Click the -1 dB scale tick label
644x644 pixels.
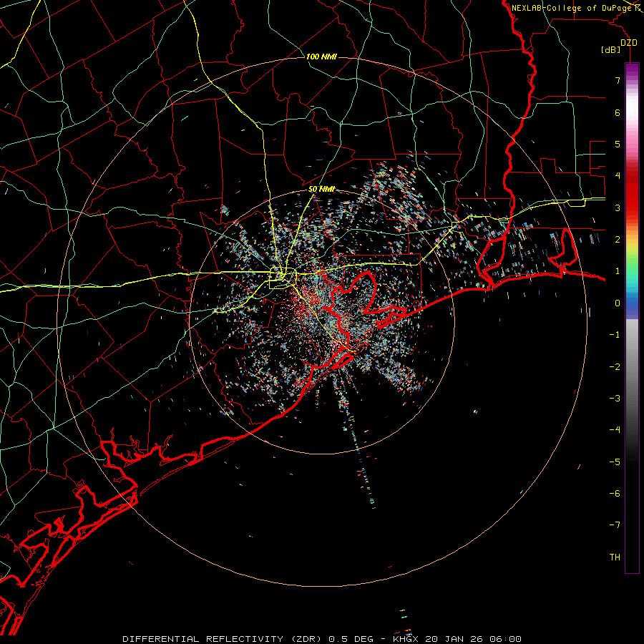click(615, 335)
